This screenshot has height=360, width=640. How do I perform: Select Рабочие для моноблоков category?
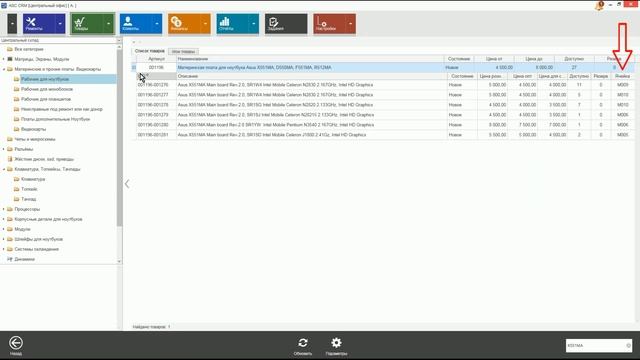tap(47, 89)
